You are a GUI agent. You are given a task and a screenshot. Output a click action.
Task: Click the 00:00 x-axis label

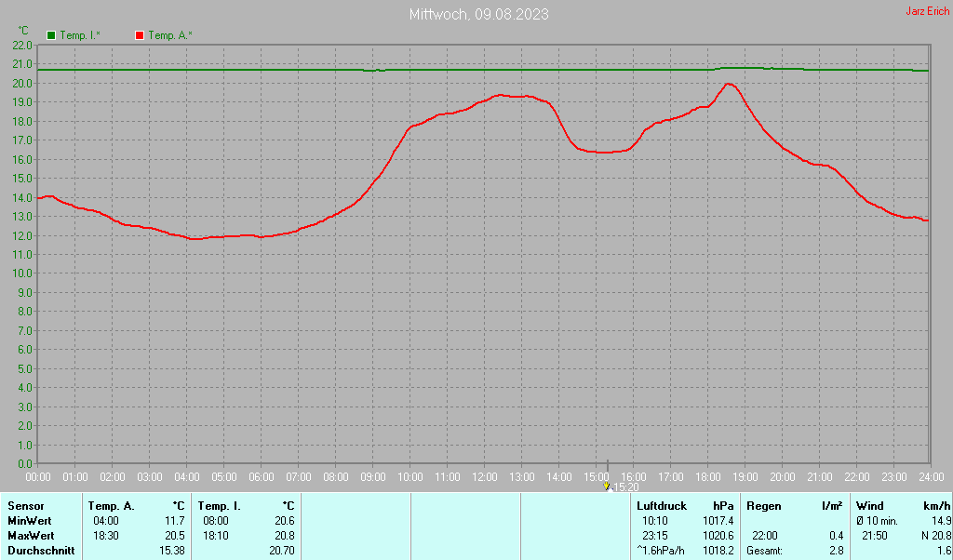[37, 477]
